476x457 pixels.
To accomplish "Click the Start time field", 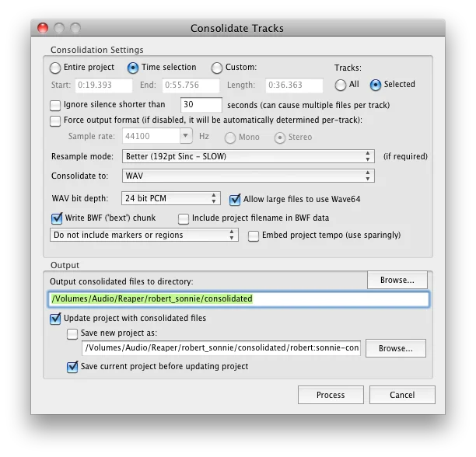I will pyautogui.click(x=103, y=85).
